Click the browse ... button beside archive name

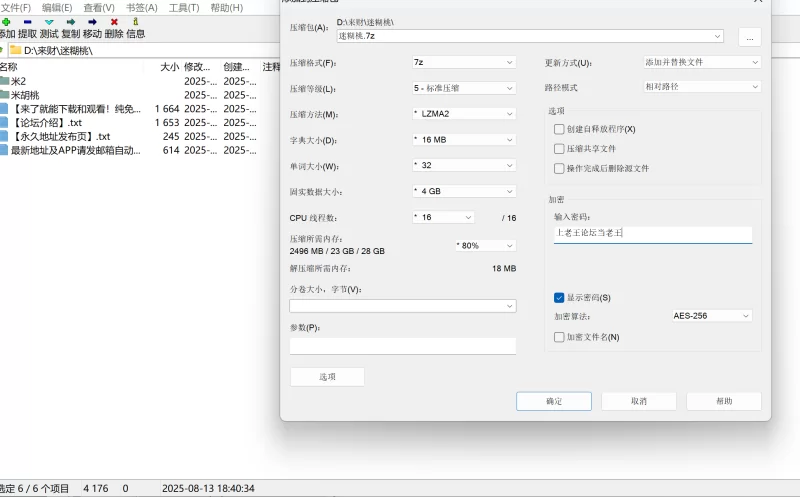(x=749, y=37)
